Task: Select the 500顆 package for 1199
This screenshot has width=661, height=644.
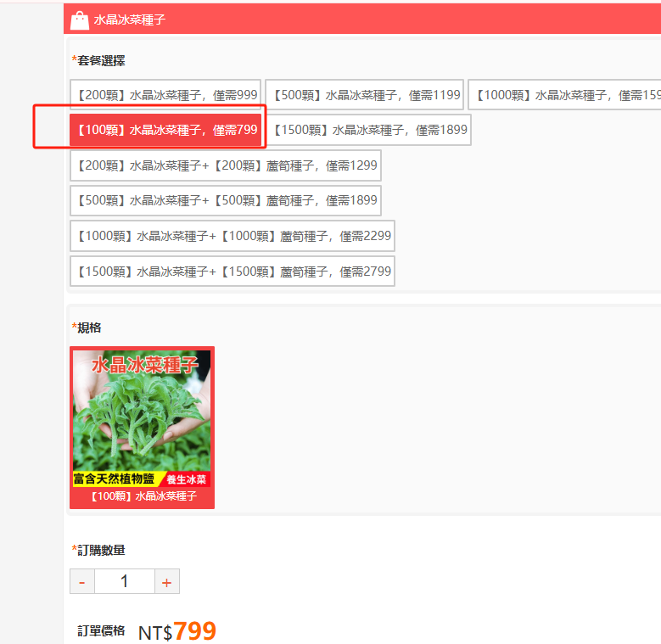Action: pos(364,95)
